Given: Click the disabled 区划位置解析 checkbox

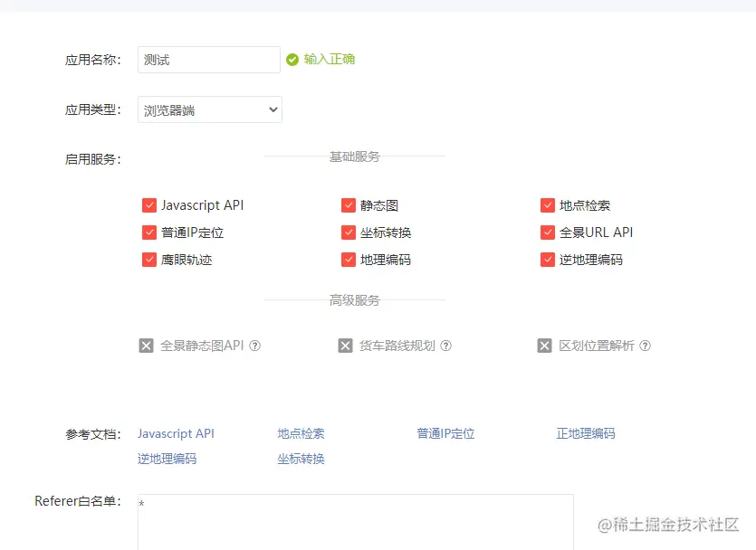Looking at the screenshot, I should (544, 346).
